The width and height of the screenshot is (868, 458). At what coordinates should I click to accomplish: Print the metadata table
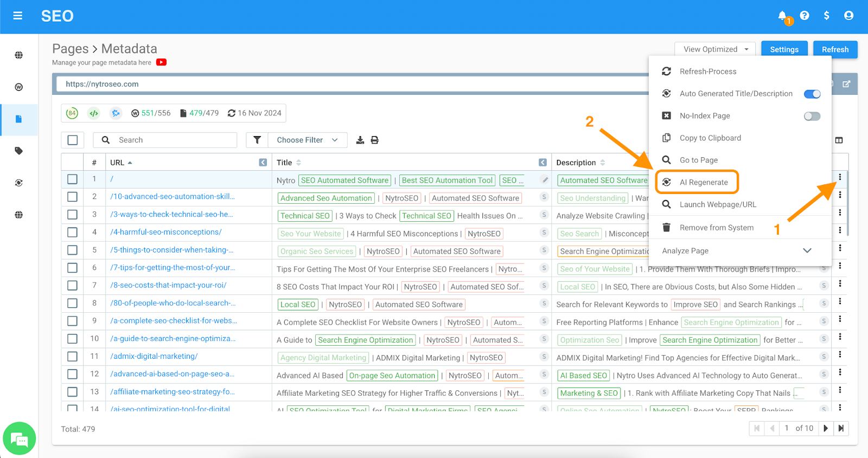[374, 140]
